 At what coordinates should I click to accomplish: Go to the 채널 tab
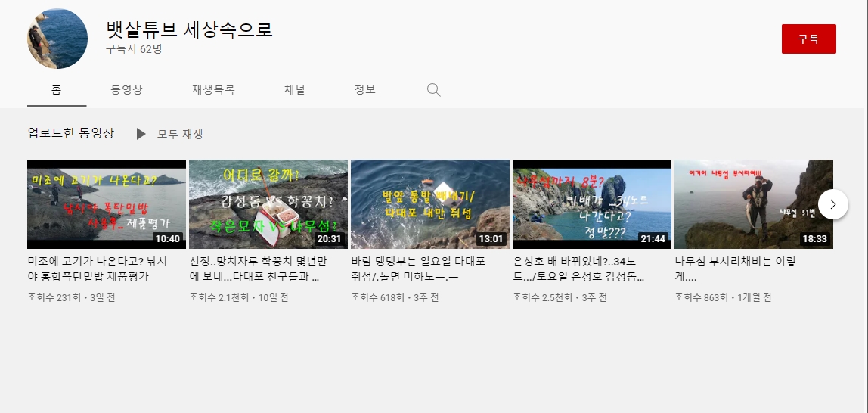pyautogui.click(x=294, y=89)
